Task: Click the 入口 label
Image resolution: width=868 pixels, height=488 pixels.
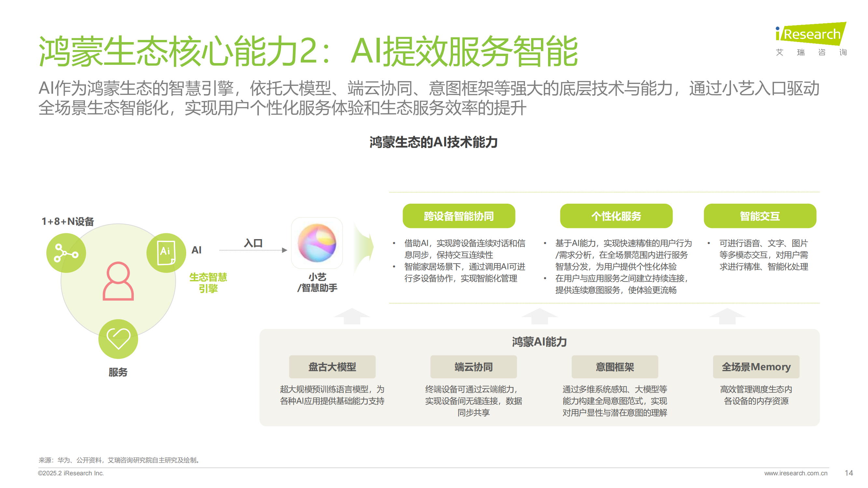Action: click(253, 243)
